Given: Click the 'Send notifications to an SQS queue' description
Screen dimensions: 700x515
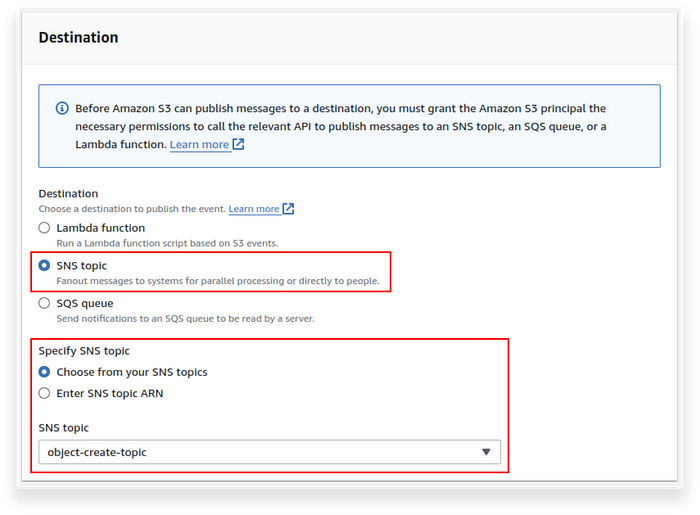Looking at the screenshot, I should click(x=185, y=319).
